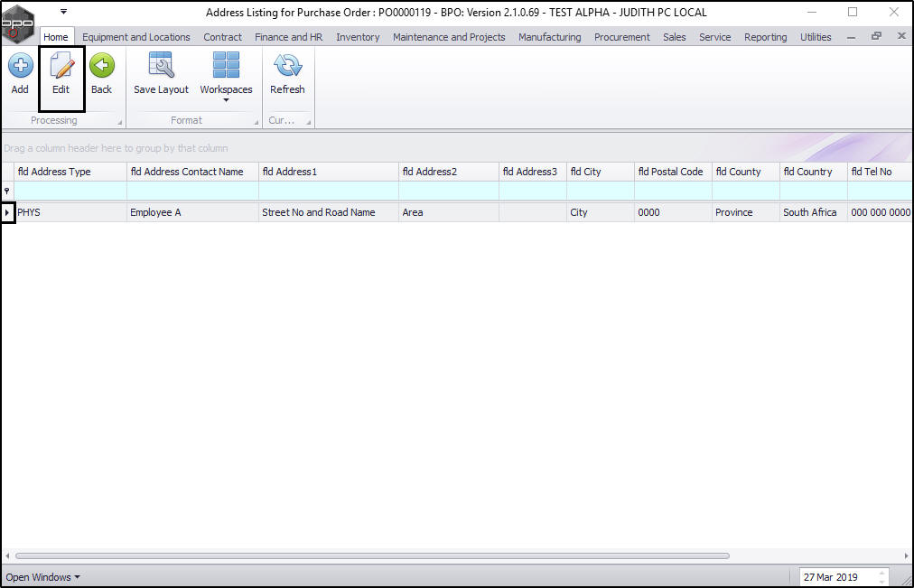
Task: Sort by fld Address3 column header
Action: click(533, 172)
